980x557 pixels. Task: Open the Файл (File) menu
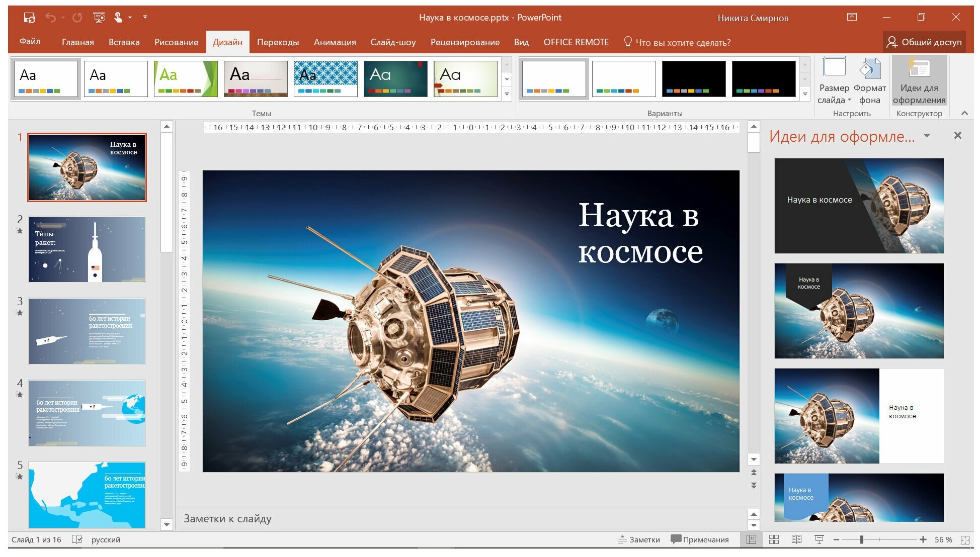tap(30, 42)
